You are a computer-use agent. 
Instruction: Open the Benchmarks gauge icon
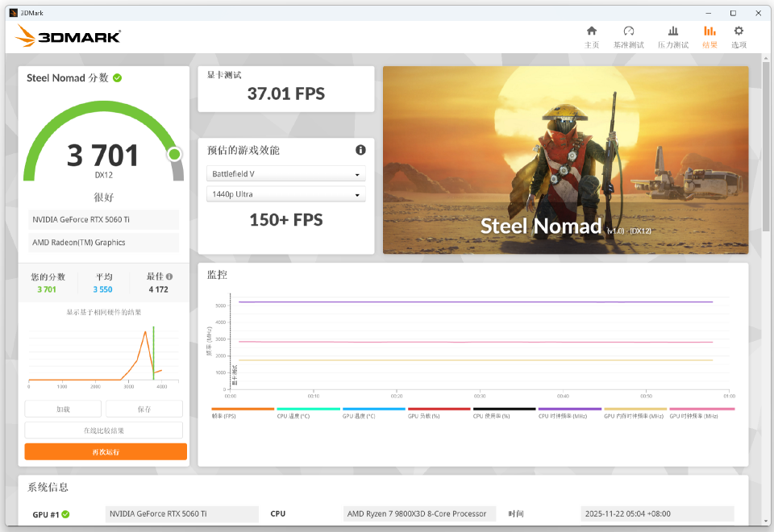tap(628, 31)
